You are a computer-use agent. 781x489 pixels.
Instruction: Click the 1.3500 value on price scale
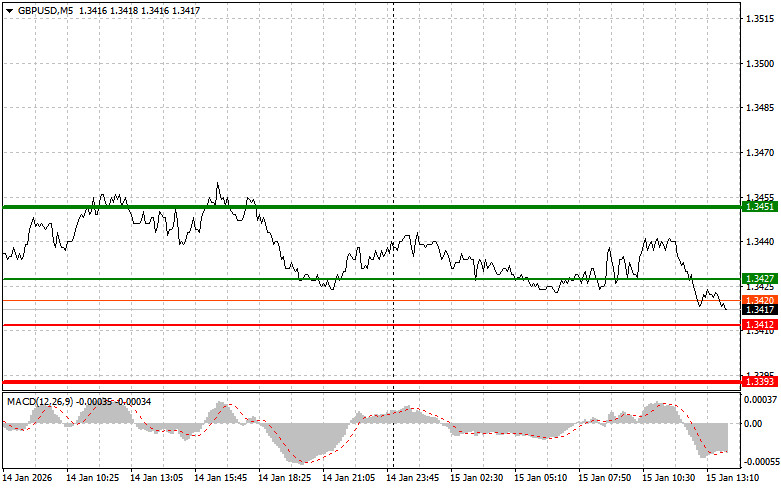(760, 63)
